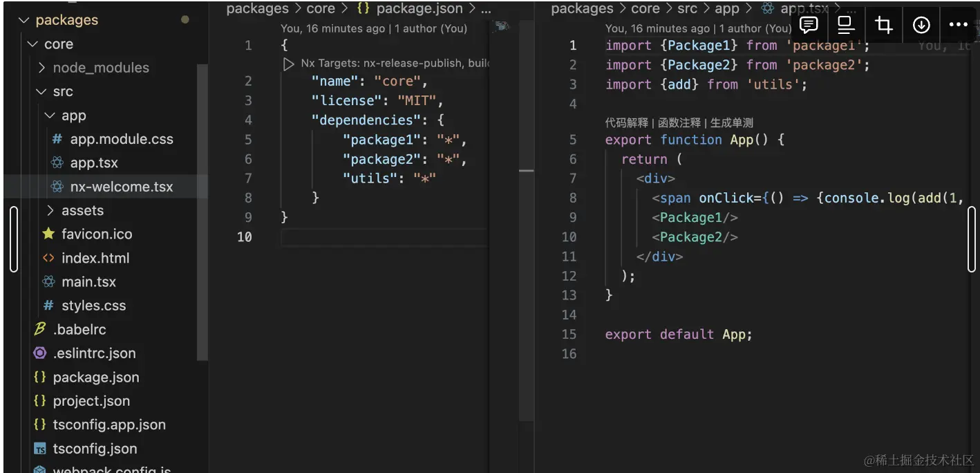
Task: Click the comment icon in overlay toolbar
Action: point(809,26)
